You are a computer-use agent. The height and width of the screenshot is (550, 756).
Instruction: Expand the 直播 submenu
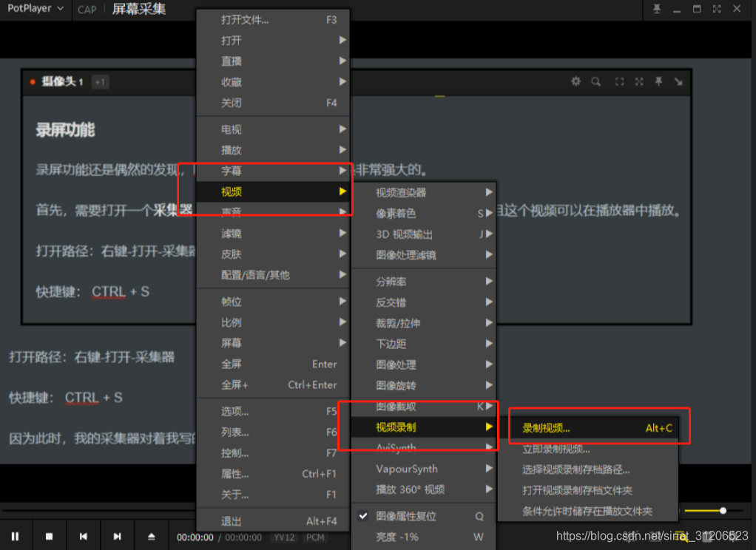(273, 61)
